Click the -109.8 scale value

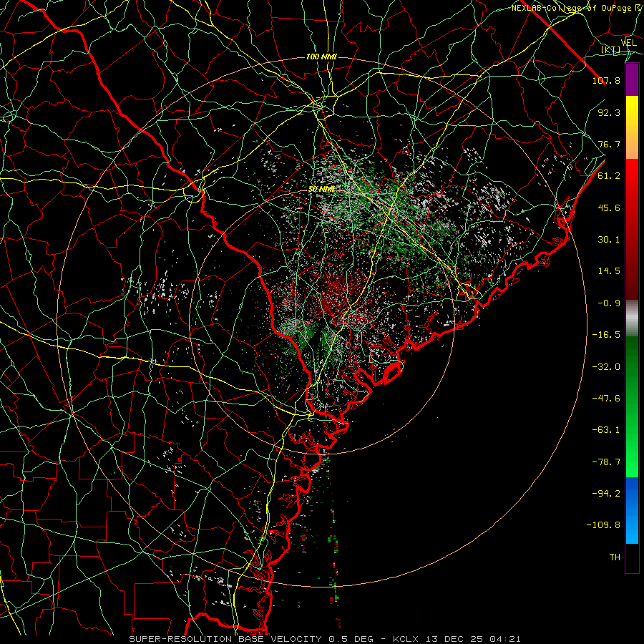click(x=603, y=525)
